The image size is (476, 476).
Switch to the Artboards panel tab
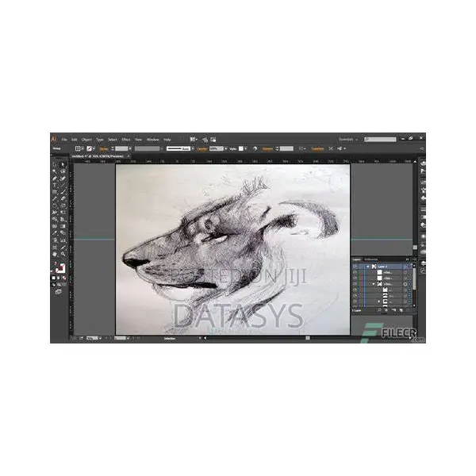(370, 259)
